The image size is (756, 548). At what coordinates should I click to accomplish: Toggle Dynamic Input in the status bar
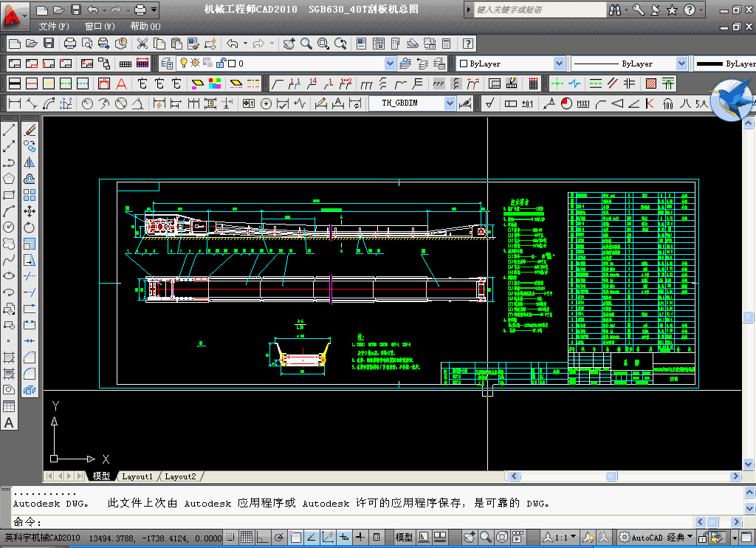point(344,537)
